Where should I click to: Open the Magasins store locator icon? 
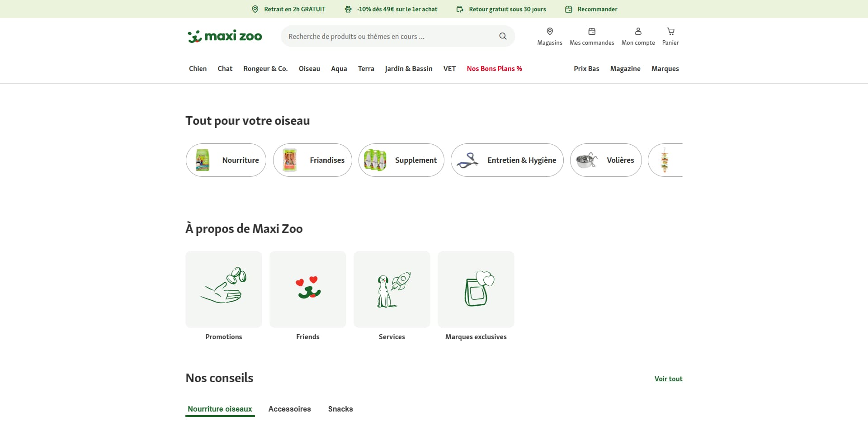[550, 31]
